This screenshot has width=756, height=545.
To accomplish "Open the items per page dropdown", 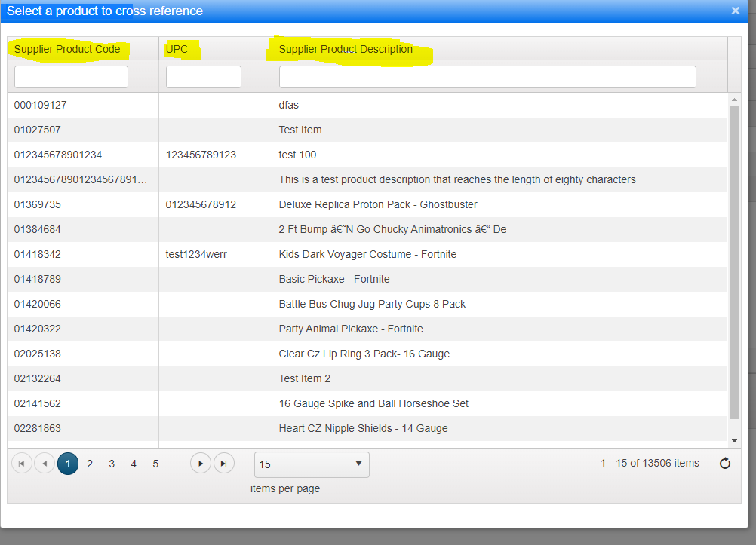I will [312, 464].
